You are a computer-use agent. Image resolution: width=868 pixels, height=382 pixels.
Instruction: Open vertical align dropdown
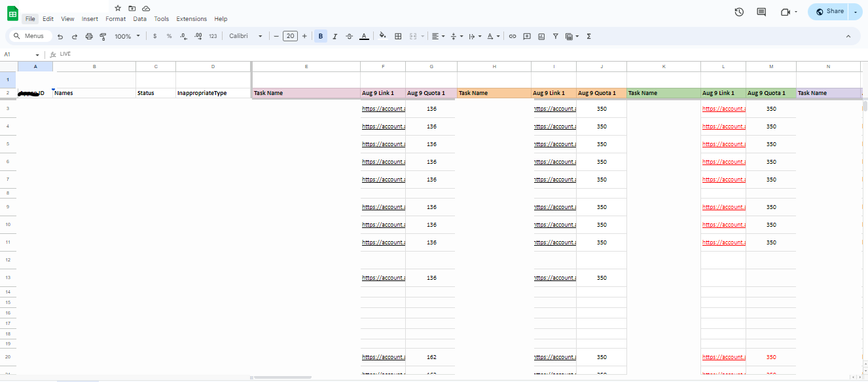pyautogui.click(x=457, y=37)
